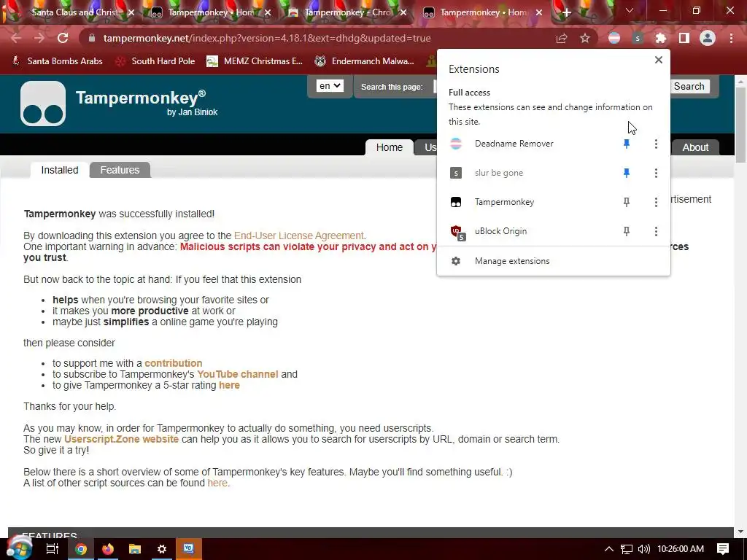Image resolution: width=747 pixels, height=560 pixels.
Task: Open more options for Deadname Remover
Action: click(x=656, y=144)
